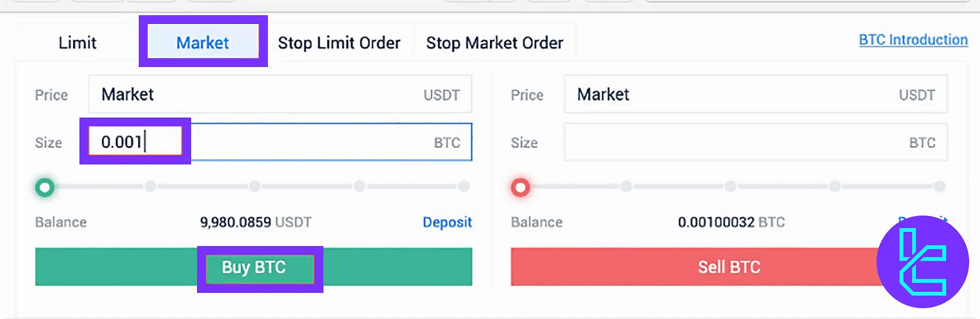
Task: Select the red sell slider start handle
Action: click(x=520, y=188)
